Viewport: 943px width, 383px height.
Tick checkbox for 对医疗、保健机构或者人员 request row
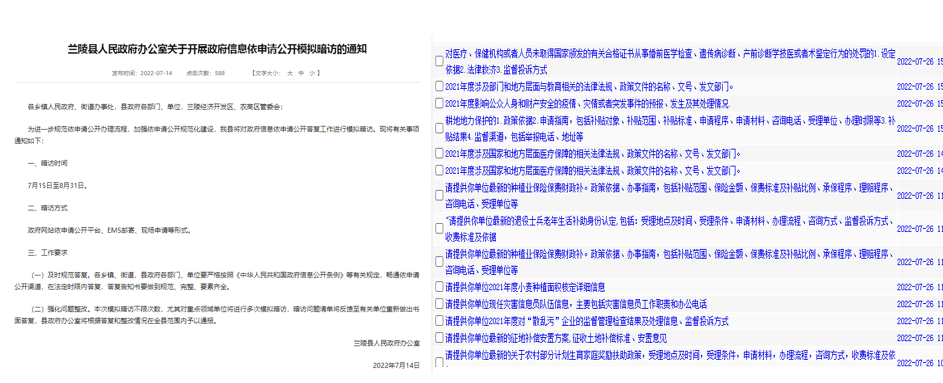coord(439,61)
